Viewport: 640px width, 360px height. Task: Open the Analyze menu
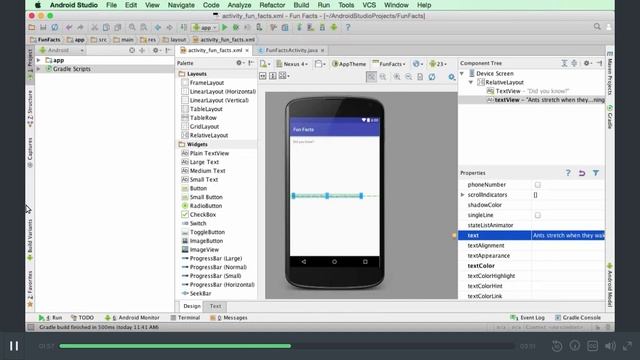[239, 5]
